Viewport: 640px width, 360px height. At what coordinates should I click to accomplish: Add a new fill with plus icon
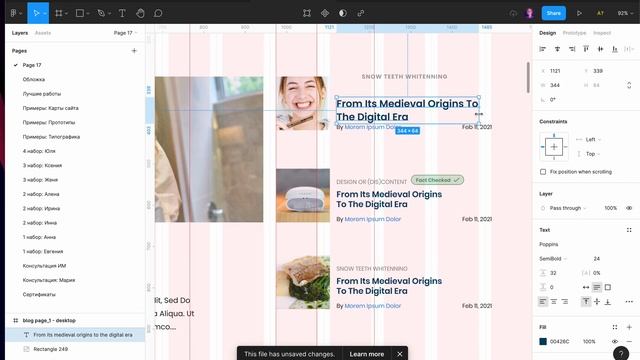[629, 327]
